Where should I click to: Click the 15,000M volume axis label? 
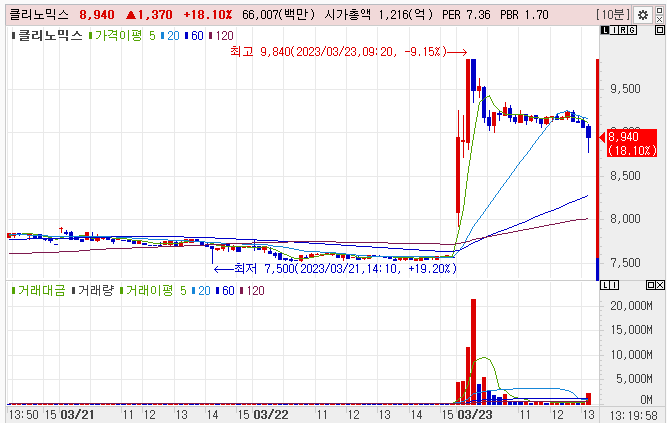click(631, 330)
